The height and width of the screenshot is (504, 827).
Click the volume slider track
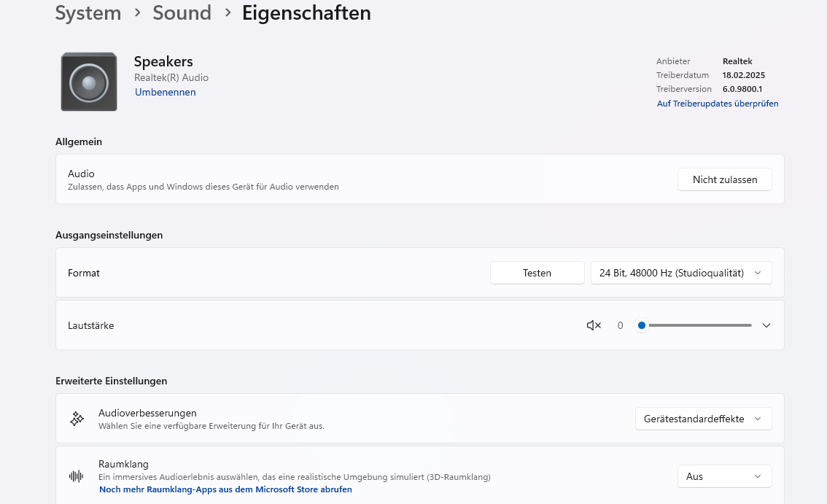(696, 325)
